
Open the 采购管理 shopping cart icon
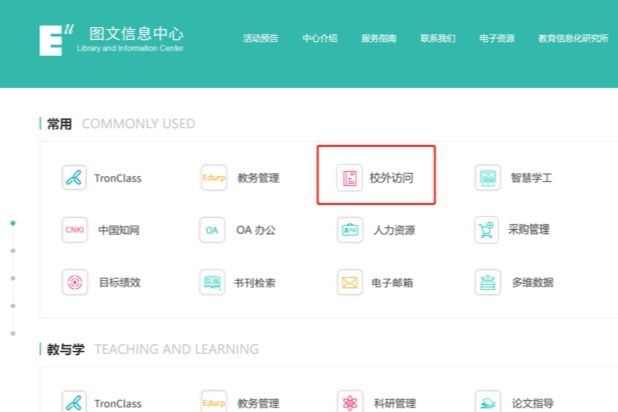pyautogui.click(x=487, y=230)
